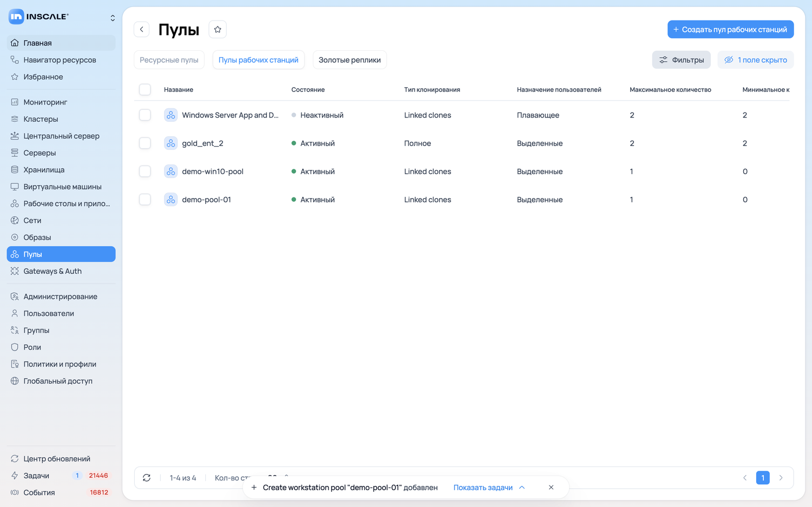
Task: Open Задачи in the sidebar
Action: 61,476
